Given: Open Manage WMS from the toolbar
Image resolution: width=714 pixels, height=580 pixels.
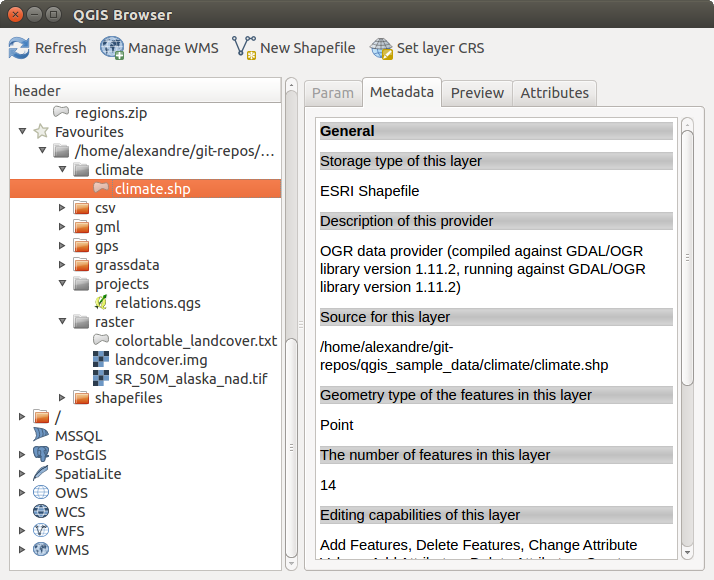Looking at the screenshot, I should pyautogui.click(x=112, y=48).
